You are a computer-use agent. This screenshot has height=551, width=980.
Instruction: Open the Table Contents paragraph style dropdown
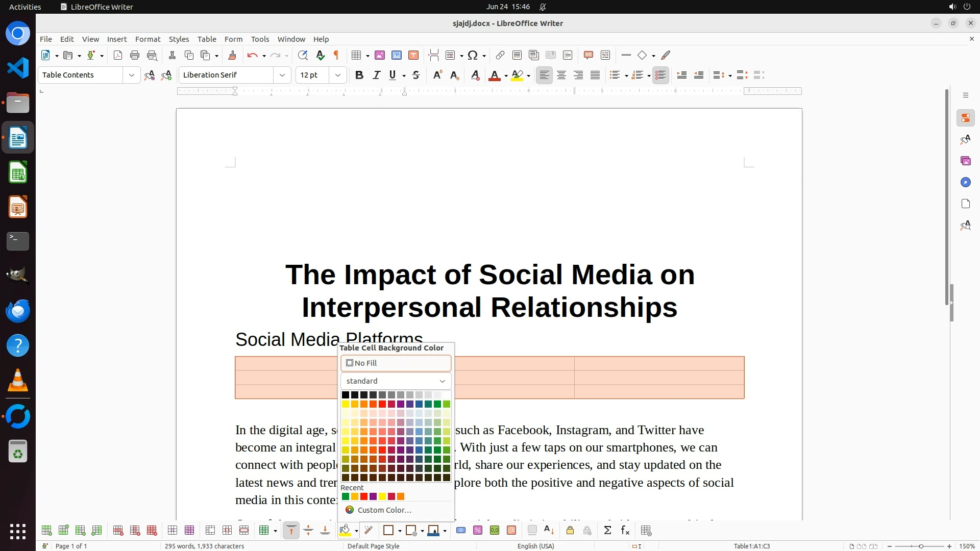coord(131,75)
